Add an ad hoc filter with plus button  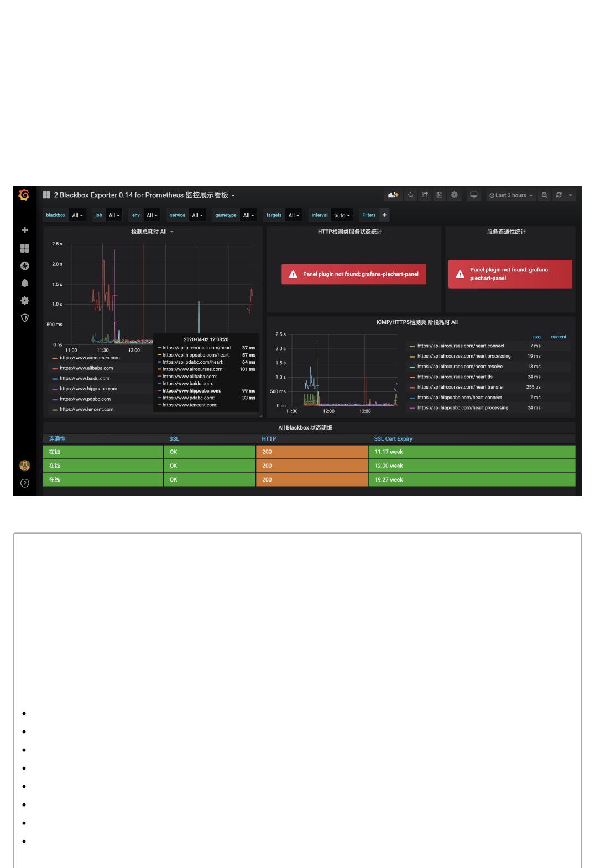(384, 215)
